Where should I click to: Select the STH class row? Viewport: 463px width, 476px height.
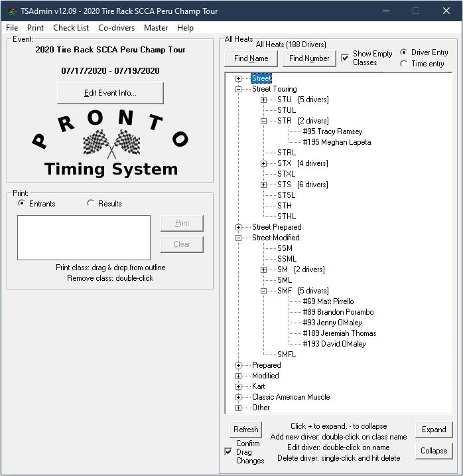285,206
